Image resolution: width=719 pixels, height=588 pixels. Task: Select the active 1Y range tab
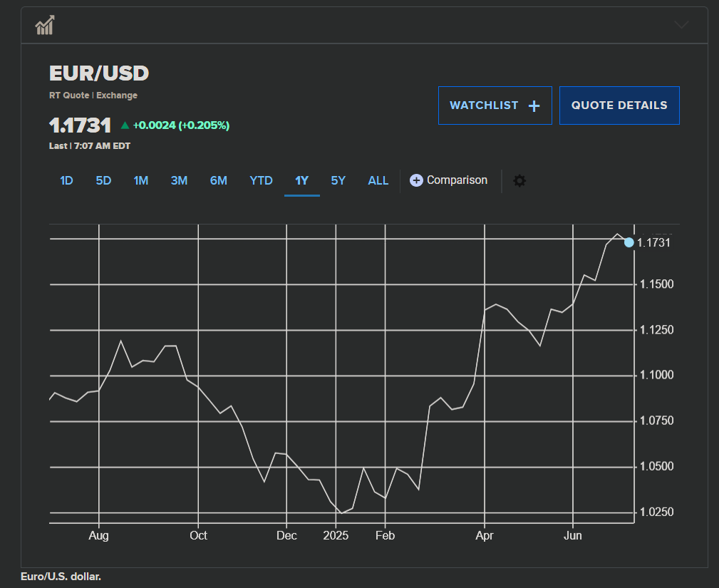(x=301, y=181)
